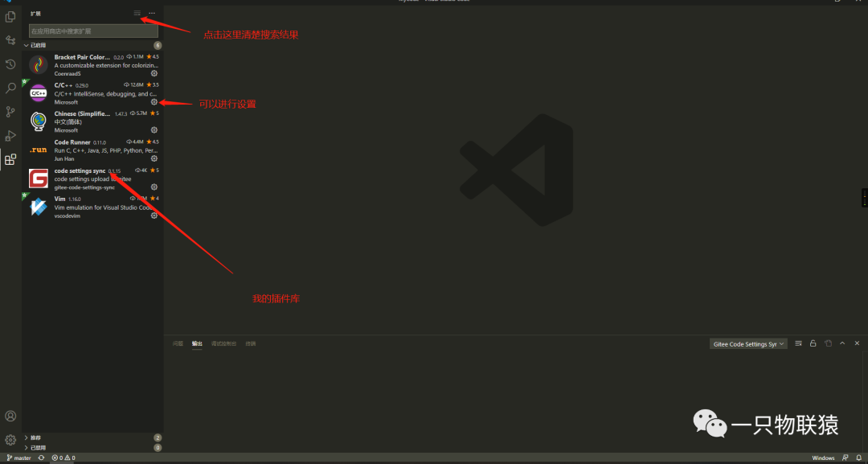Open manage gear for Bracket Pair Colorizer
868x464 pixels.
click(154, 73)
